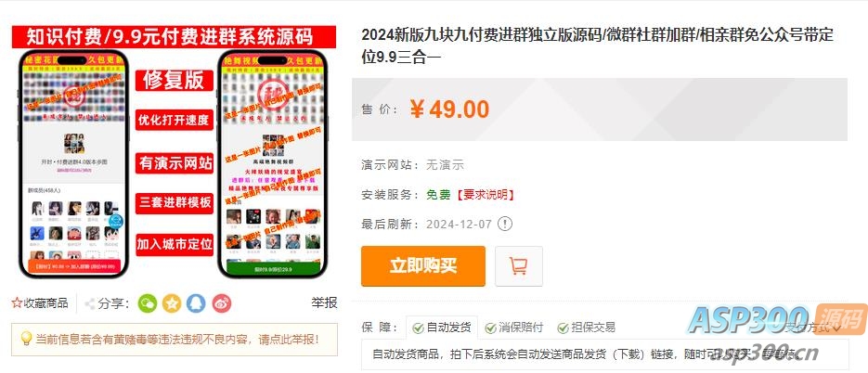Select the 自动发货 guarantee tab
868x373 pixels.
pyautogui.click(x=442, y=328)
